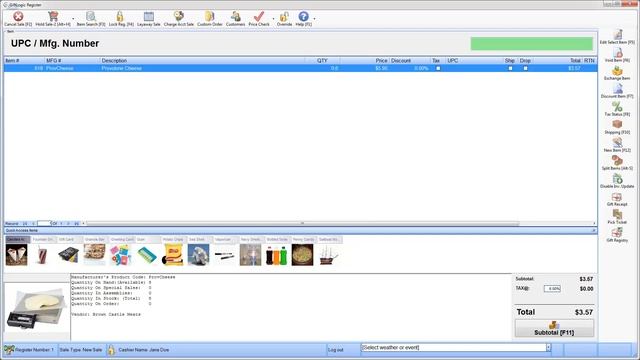
Task: Collapse the Quick Access Items panel
Action: 594,231
